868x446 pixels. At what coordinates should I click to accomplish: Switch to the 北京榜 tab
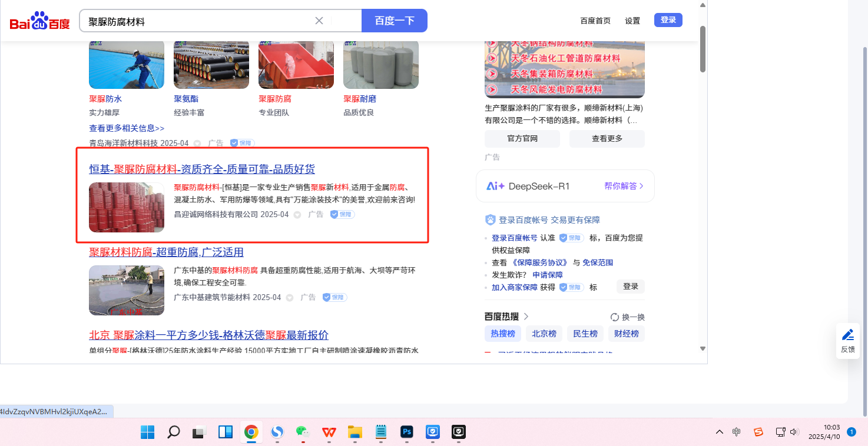(x=544, y=334)
